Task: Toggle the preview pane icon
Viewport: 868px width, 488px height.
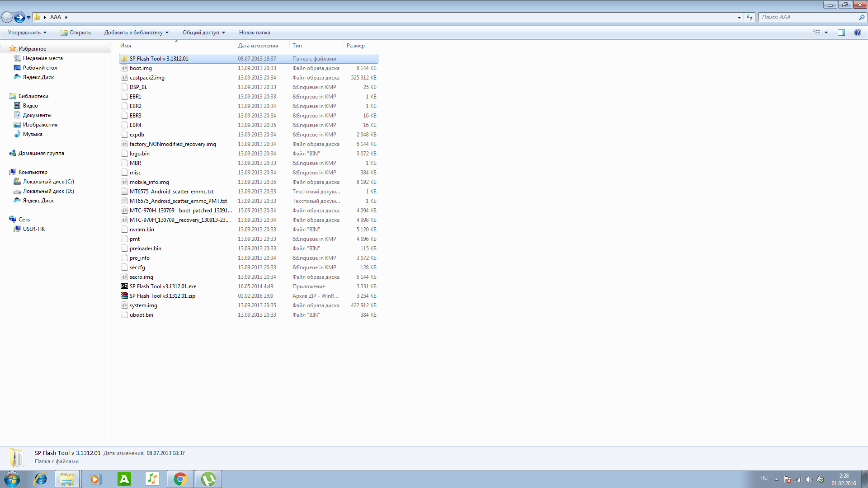Action: pyautogui.click(x=841, y=33)
